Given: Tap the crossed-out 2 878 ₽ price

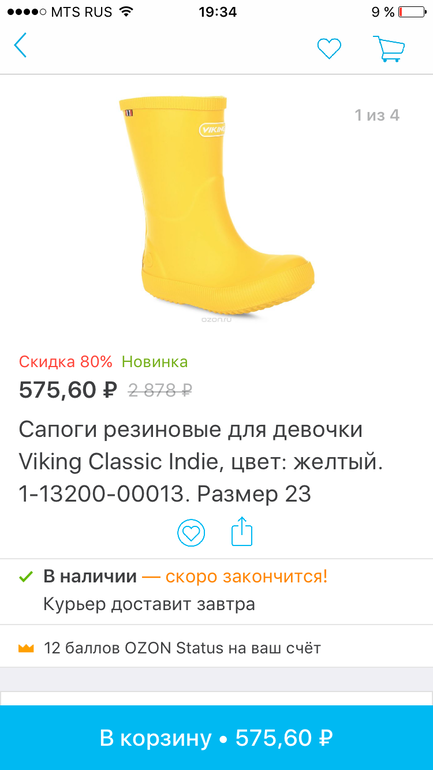Looking at the screenshot, I should [160, 390].
